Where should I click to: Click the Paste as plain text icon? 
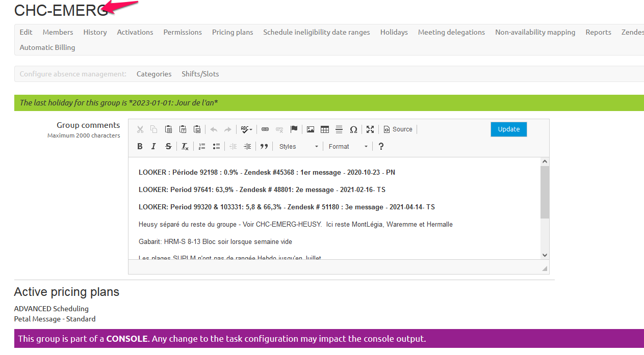[x=183, y=129]
